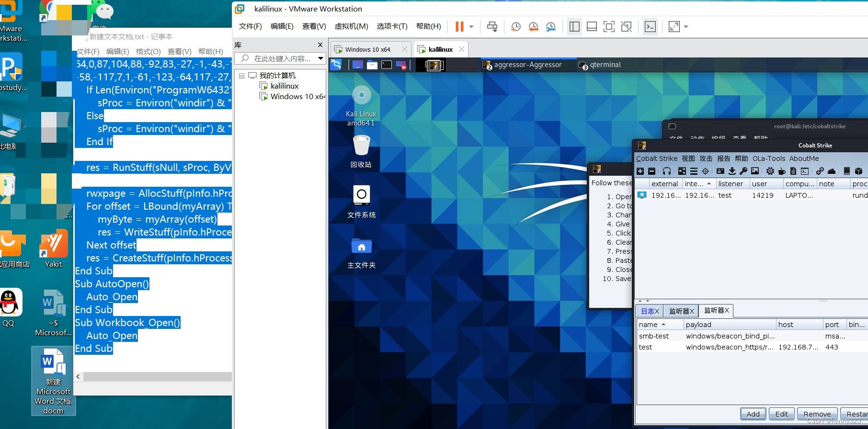Select kalilinux in VMware library tree
This screenshot has width=868, height=429.
click(x=285, y=86)
